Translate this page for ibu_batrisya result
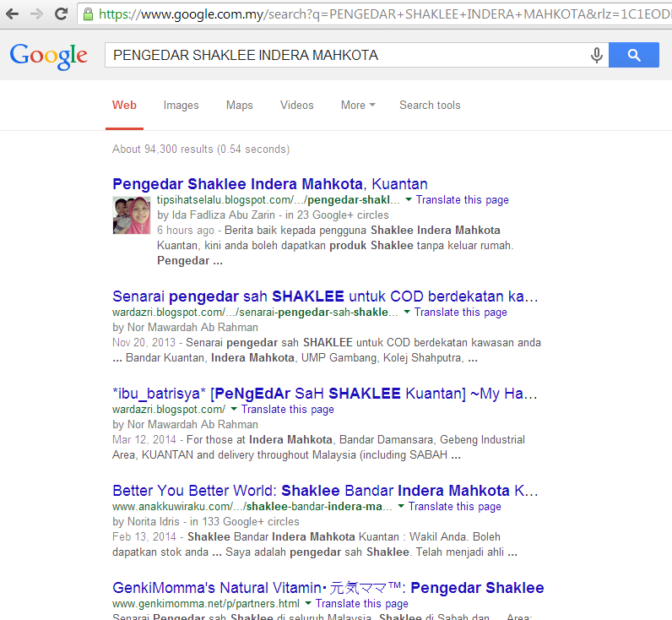Viewport: 672px width, 620px height. point(287,410)
